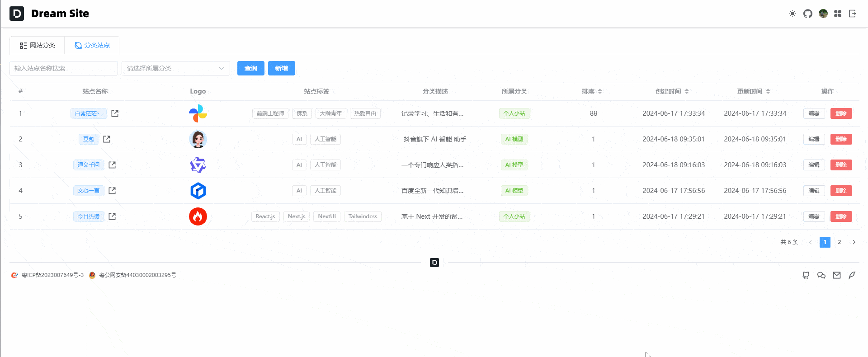Click the logout icon in the header

coord(853,14)
